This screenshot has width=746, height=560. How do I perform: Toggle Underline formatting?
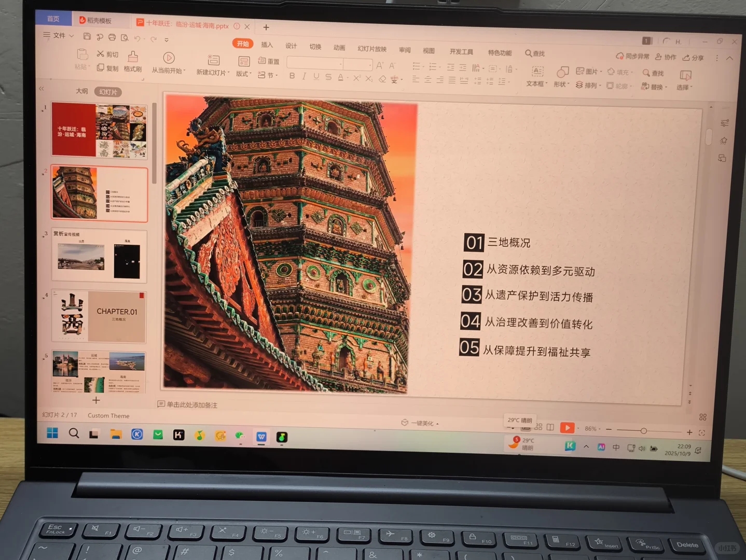[316, 77]
